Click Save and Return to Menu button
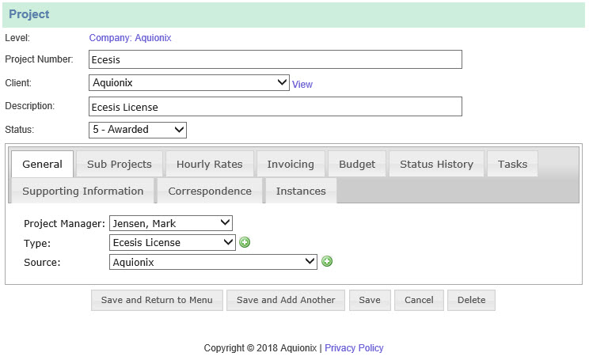Viewport: 589px width, 364px height. pyautogui.click(x=157, y=300)
